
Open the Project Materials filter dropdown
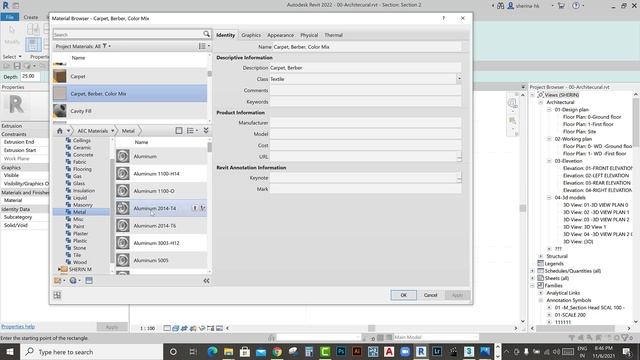pos(107,46)
